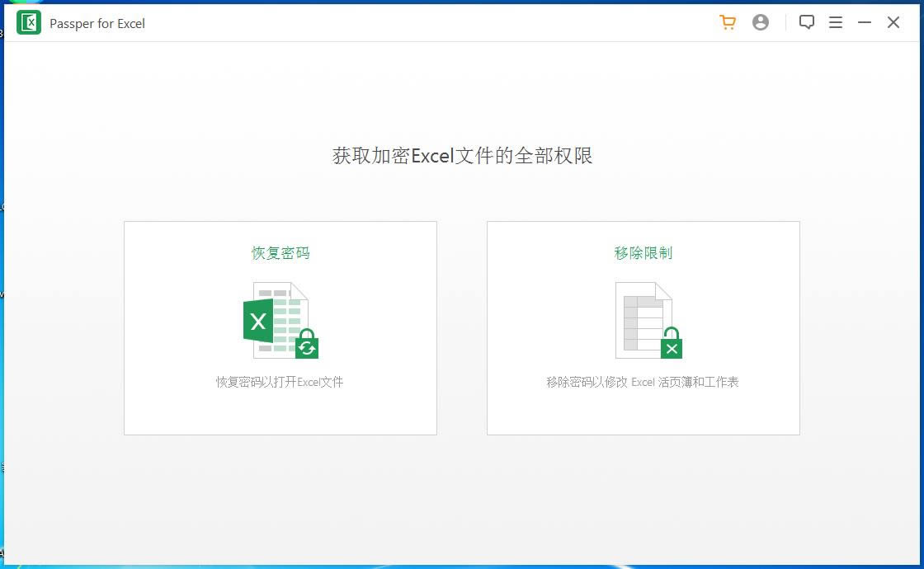Close the Passper for Excel window
Viewport: 924px width, 569px height.
click(893, 22)
